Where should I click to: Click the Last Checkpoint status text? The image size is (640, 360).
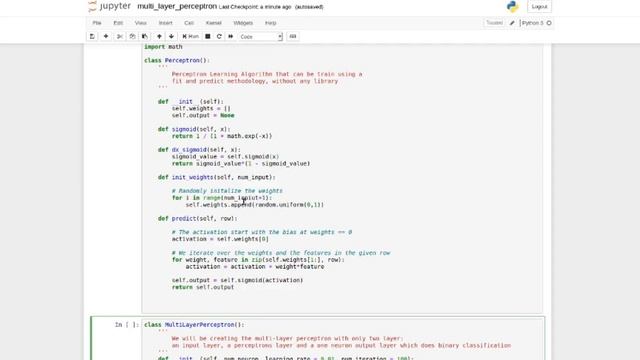(255, 7)
